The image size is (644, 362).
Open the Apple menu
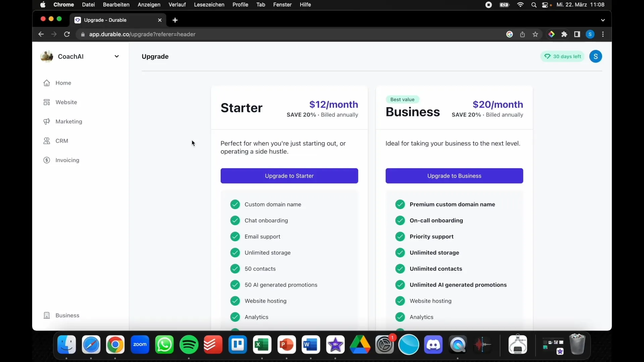pos(43,5)
